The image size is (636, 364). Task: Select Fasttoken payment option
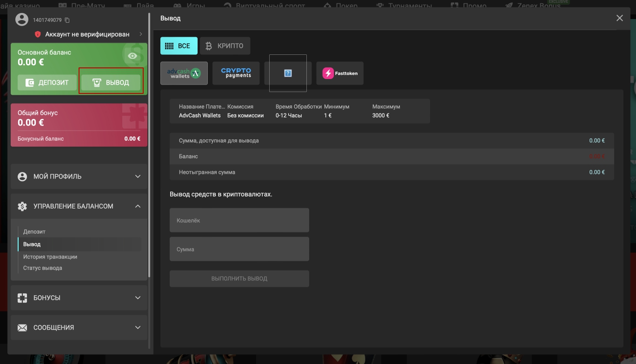click(340, 73)
